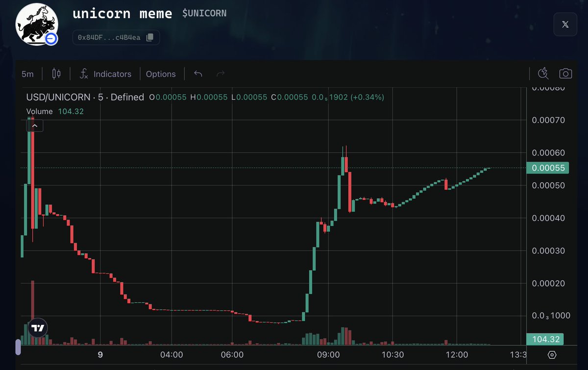The image size is (588, 370).
Task: Click the 104.32 volume axis label
Action: point(545,339)
